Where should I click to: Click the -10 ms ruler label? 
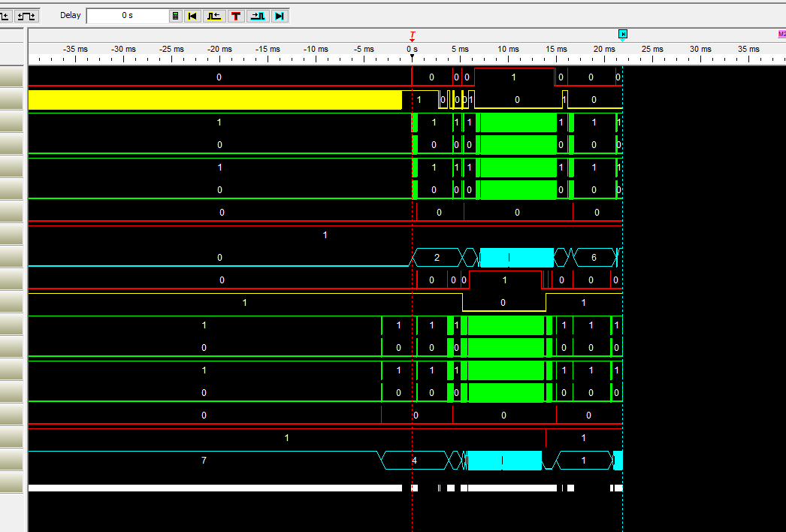click(x=316, y=49)
